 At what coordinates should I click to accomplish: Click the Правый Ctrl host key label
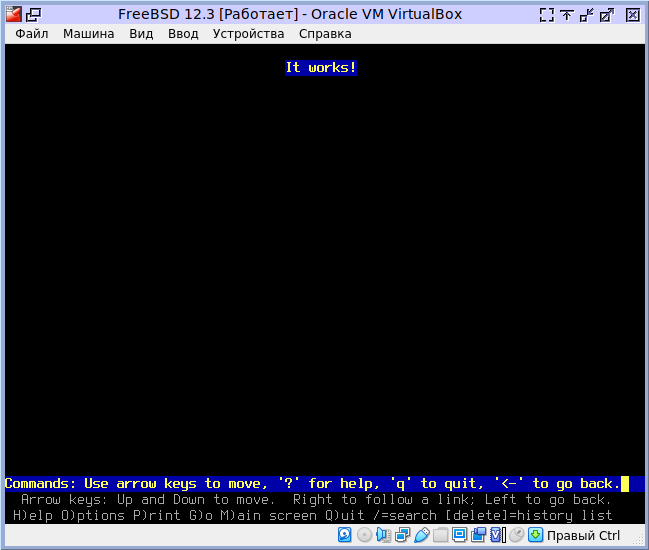tap(584, 536)
